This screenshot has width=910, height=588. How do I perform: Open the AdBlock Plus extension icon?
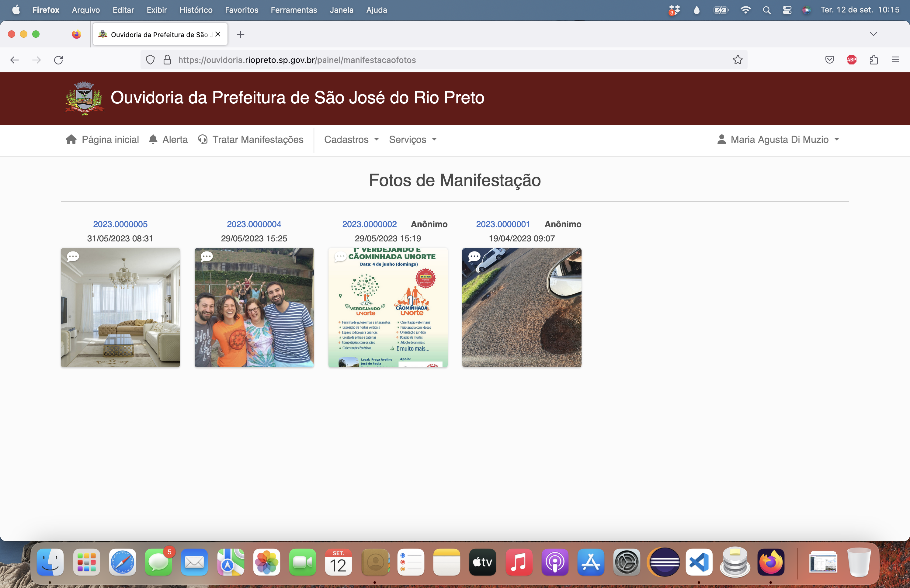(x=851, y=60)
